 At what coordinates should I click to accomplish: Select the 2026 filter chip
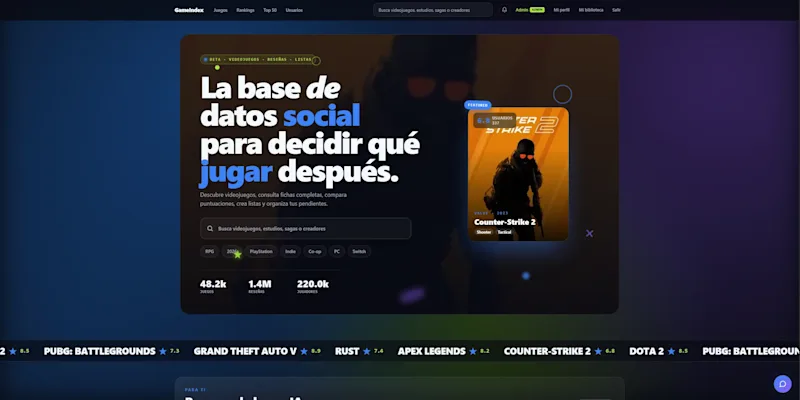pos(231,251)
